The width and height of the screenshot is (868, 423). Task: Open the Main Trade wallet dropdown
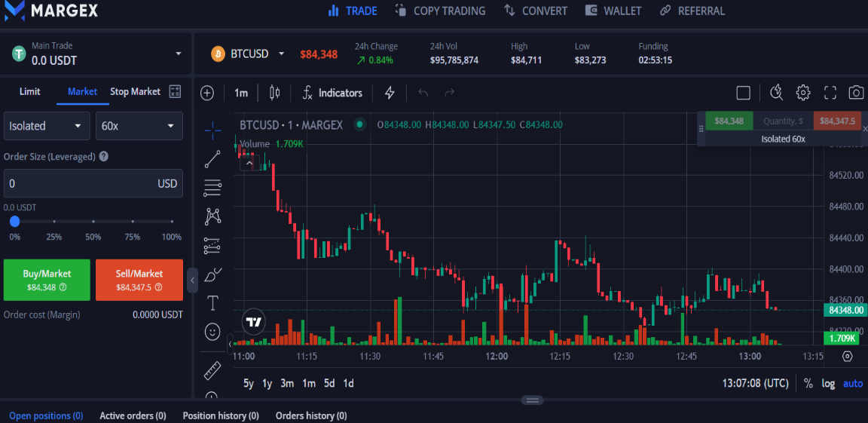point(179,54)
